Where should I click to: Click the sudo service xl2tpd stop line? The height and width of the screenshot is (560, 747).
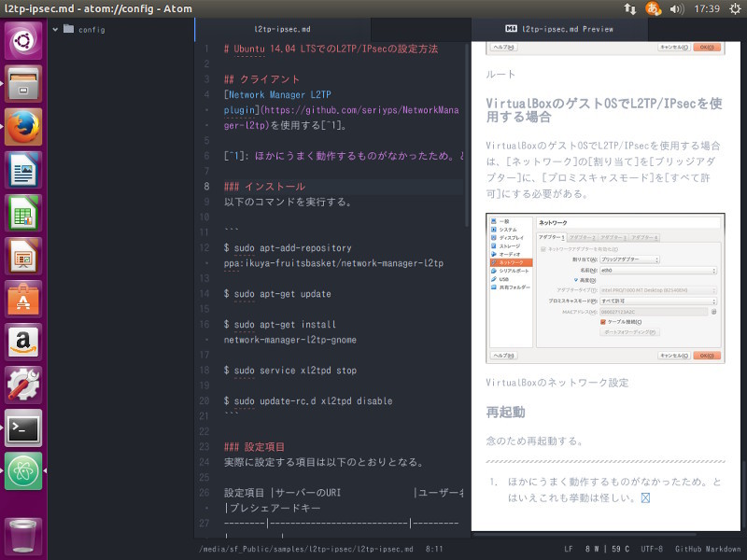coord(290,370)
